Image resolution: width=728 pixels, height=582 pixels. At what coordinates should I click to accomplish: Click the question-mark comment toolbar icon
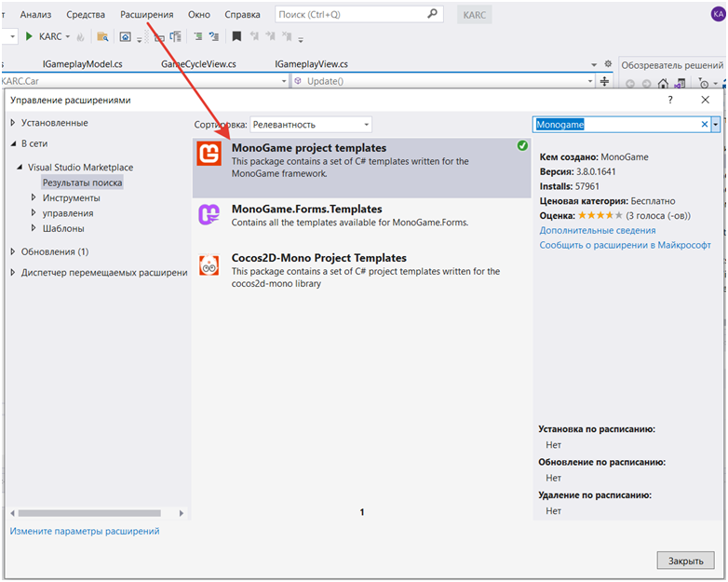tap(213, 36)
